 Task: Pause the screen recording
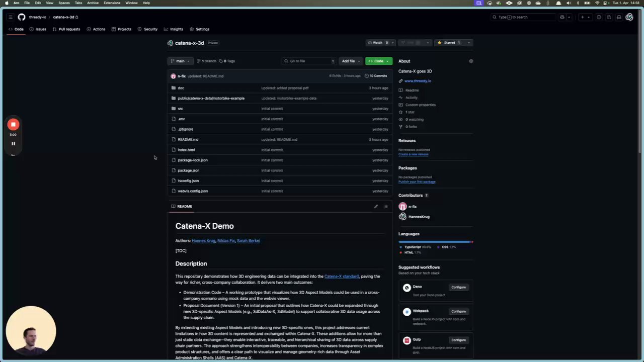[x=13, y=143]
